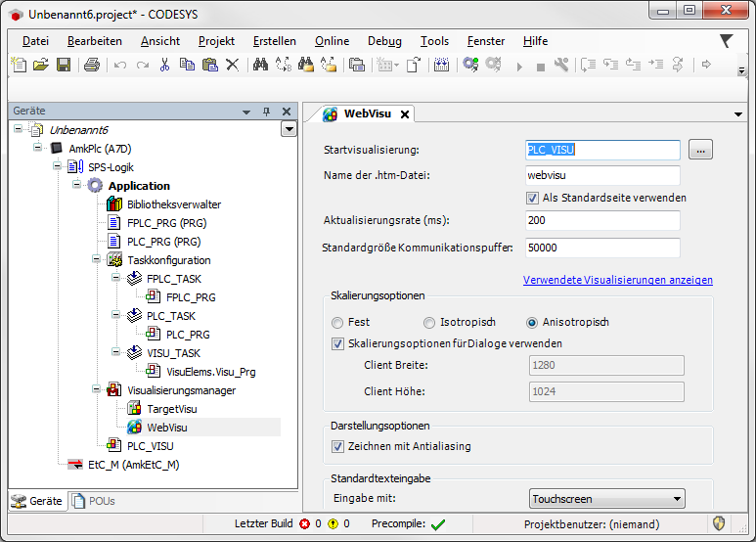The image size is (756, 542).
Task: Open the Datei menu
Action: [x=35, y=41]
